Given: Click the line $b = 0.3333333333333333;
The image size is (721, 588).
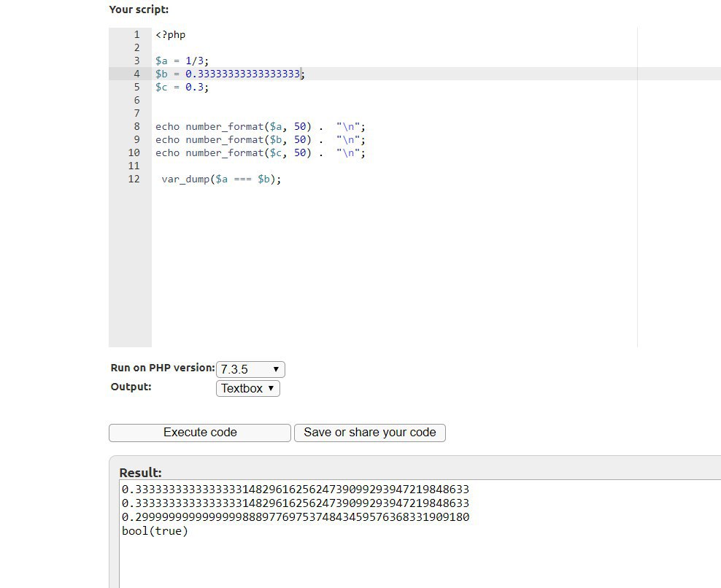Looking at the screenshot, I should (230, 74).
